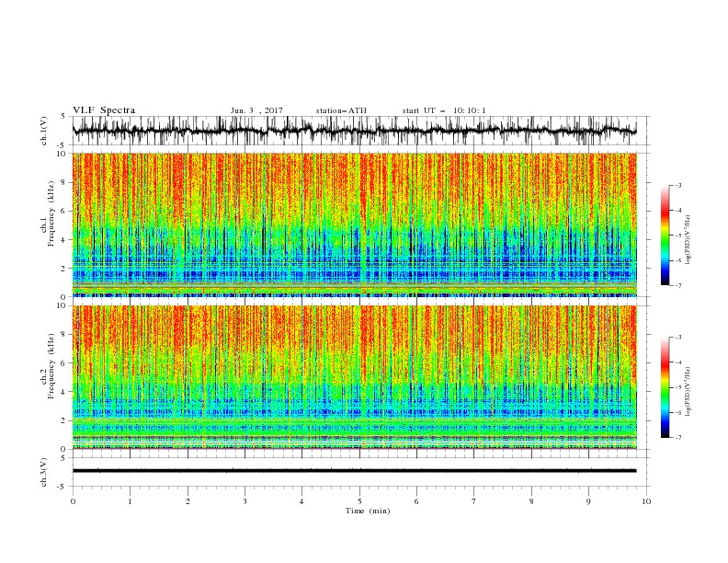Click the "8" kHz tick on ch.1 frequency axis
Image resolution: width=728 pixels, height=563 pixels.
(x=64, y=182)
